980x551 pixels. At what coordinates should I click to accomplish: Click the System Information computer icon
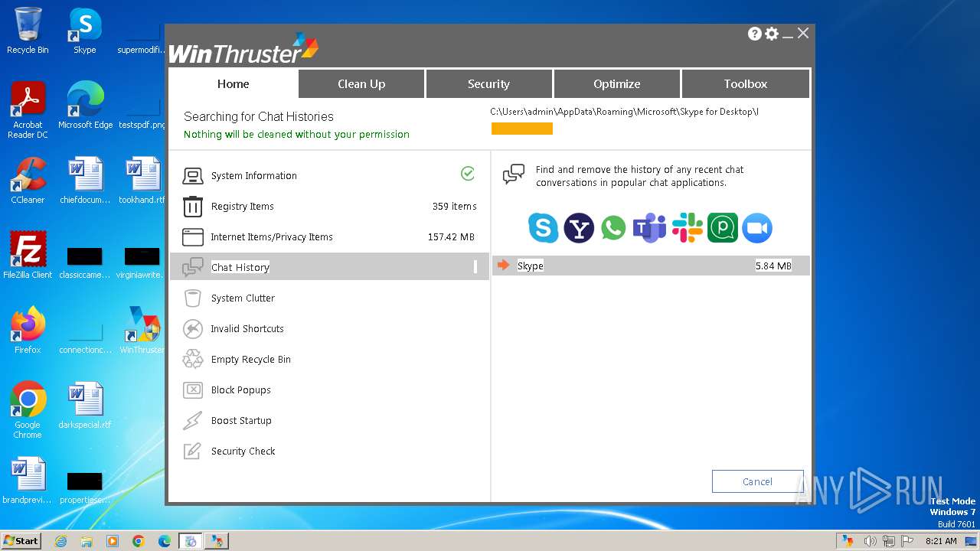[192, 176]
